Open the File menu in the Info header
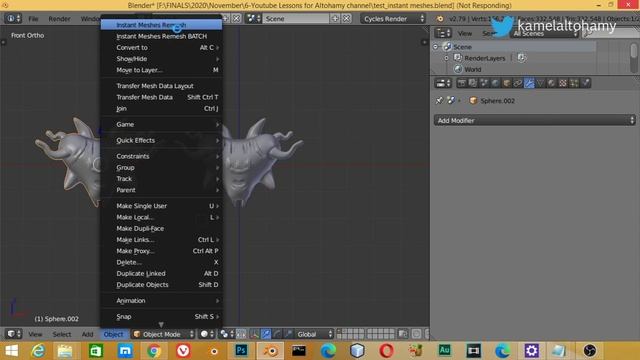The width and height of the screenshot is (640, 360). click(x=33, y=19)
